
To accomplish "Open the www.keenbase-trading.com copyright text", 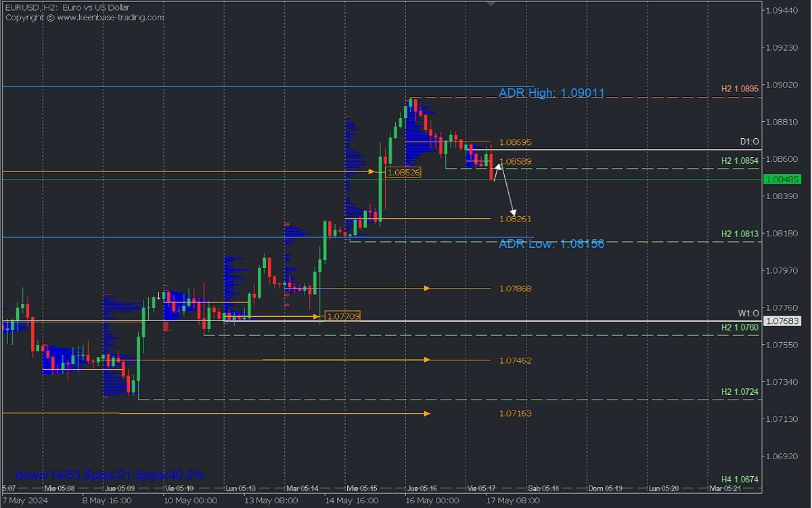I will click(85, 18).
